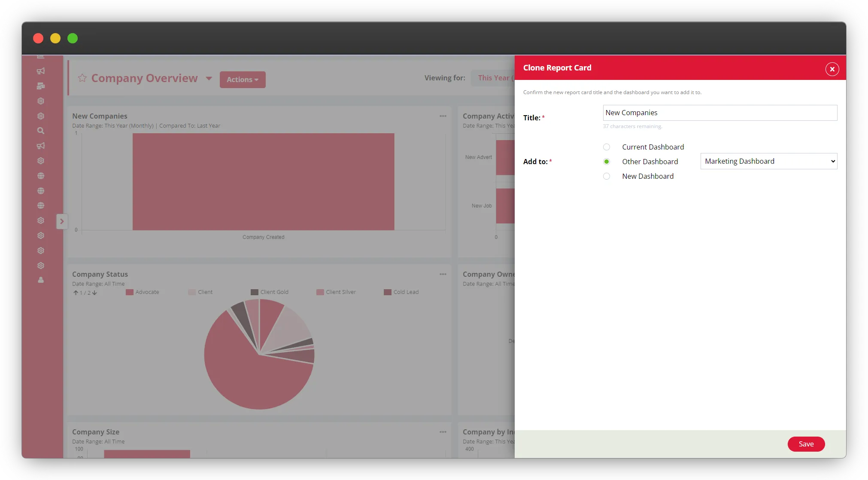The width and height of the screenshot is (868, 480).
Task: Click the Title input field
Action: point(719,113)
